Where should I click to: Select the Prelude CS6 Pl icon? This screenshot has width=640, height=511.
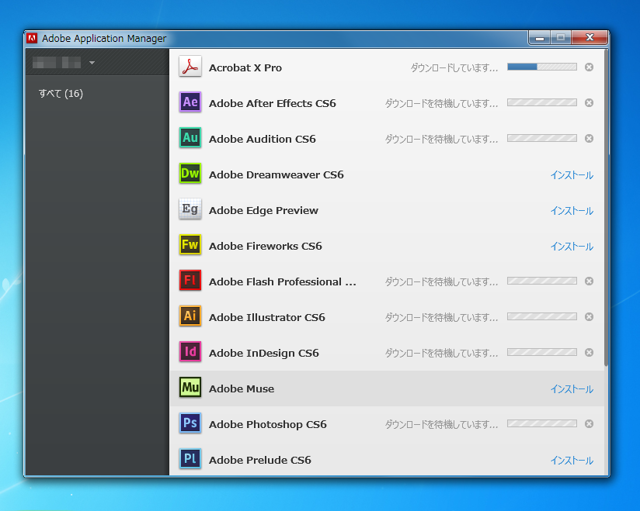(x=190, y=458)
